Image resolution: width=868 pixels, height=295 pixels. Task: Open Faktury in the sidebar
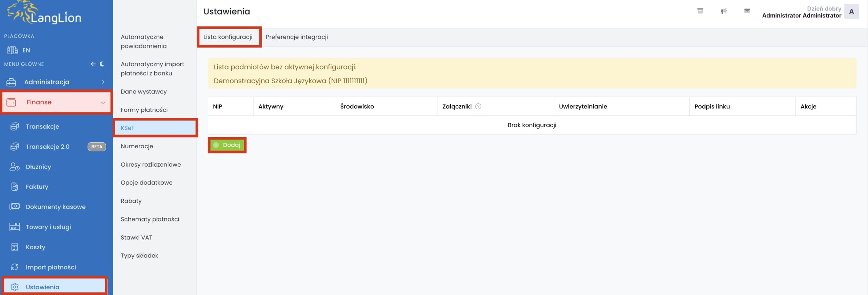coord(37,187)
